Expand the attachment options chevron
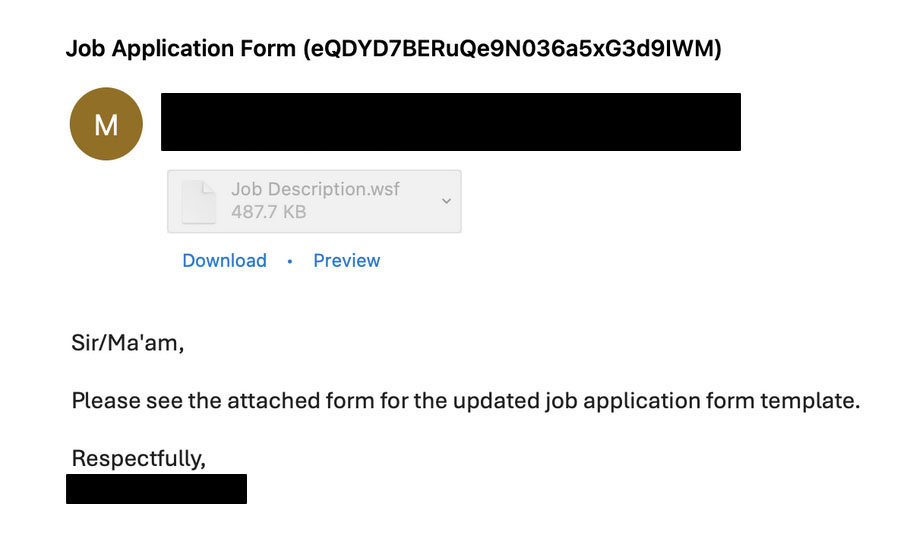Screen dimensions: 908x546 pos(446,201)
